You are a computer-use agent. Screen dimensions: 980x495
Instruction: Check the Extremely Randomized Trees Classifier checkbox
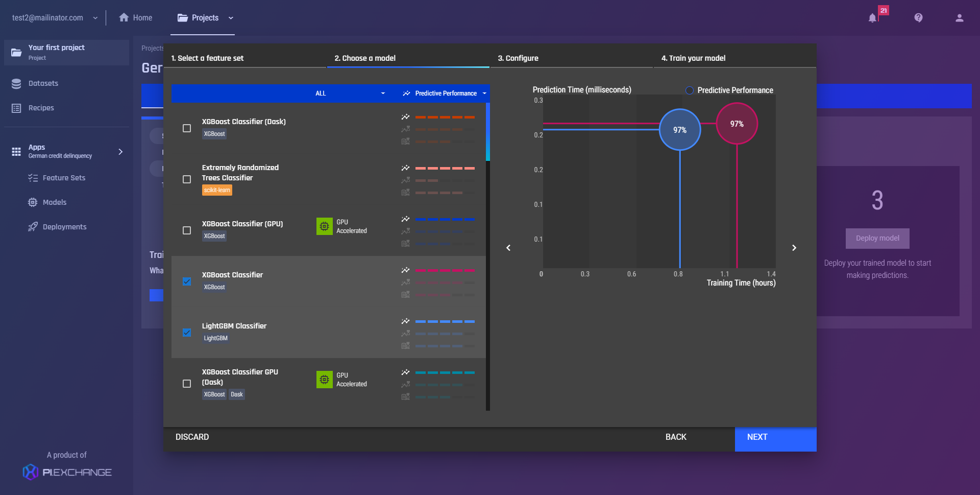pyautogui.click(x=187, y=179)
